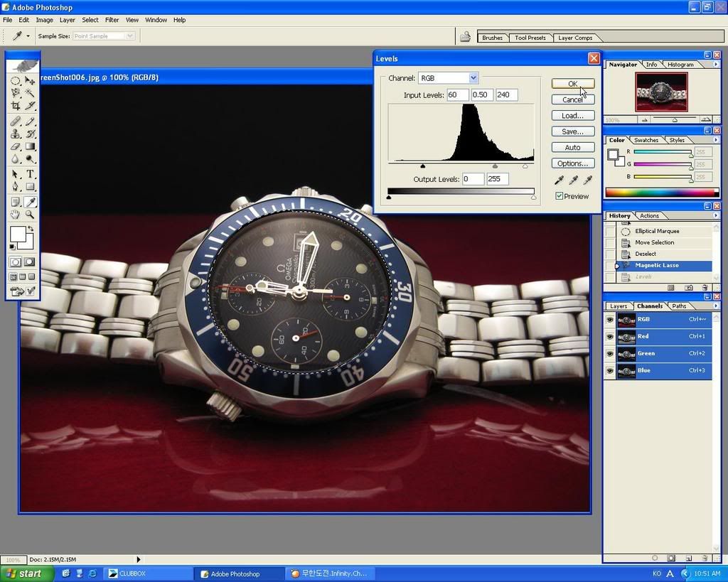Select the Slice tool
The image size is (728, 582).
click(x=30, y=106)
